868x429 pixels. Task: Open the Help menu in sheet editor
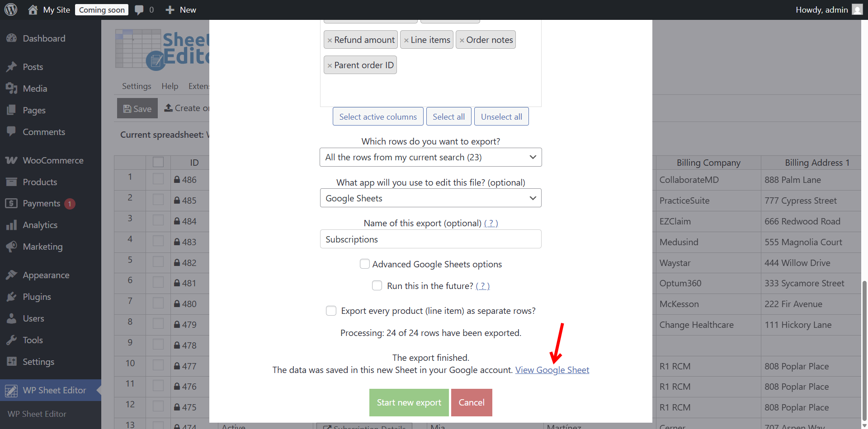(170, 86)
